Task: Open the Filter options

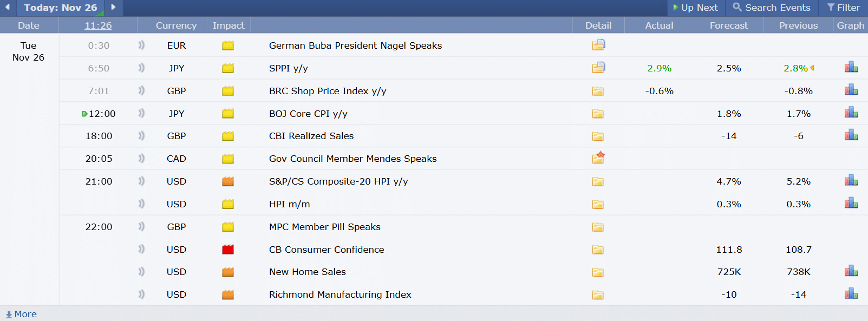Action: [x=843, y=8]
